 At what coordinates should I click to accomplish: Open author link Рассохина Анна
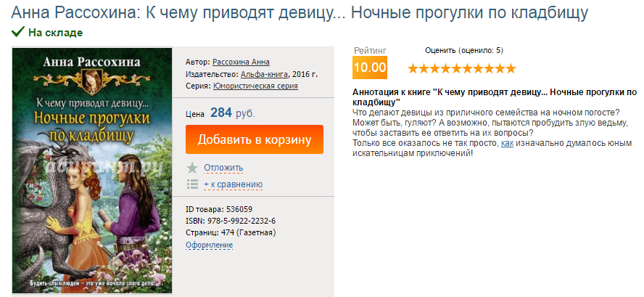click(241, 62)
